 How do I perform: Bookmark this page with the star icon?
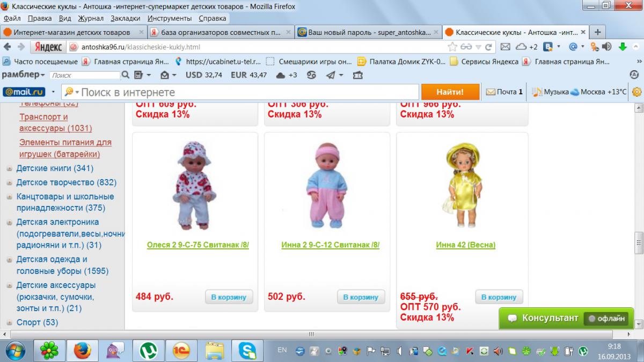[452, 47]
